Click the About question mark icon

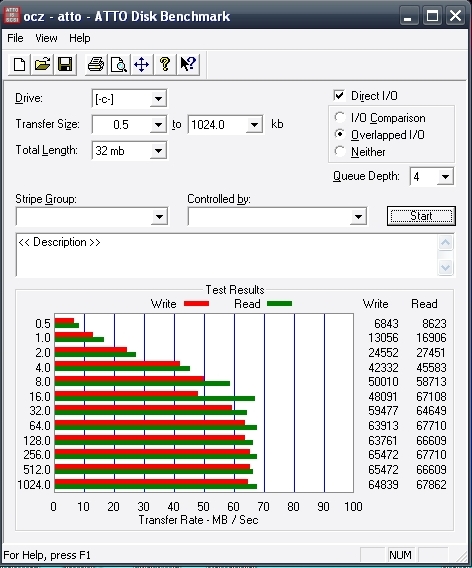click(165, 65)
